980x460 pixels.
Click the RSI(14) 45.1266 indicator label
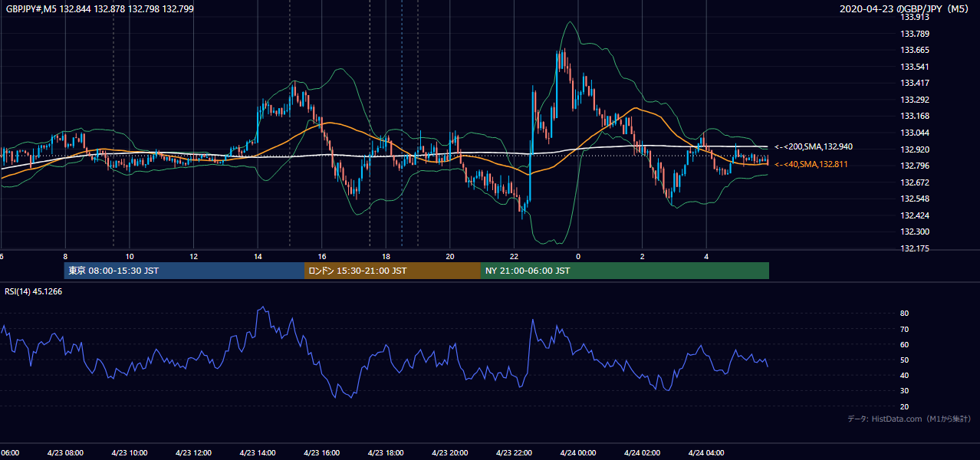[34, 291]
